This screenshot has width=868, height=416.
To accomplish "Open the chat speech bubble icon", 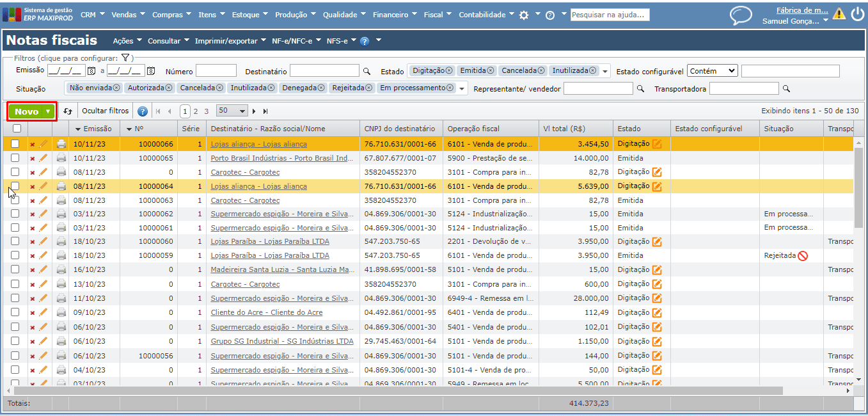I will tap(741, 15).
